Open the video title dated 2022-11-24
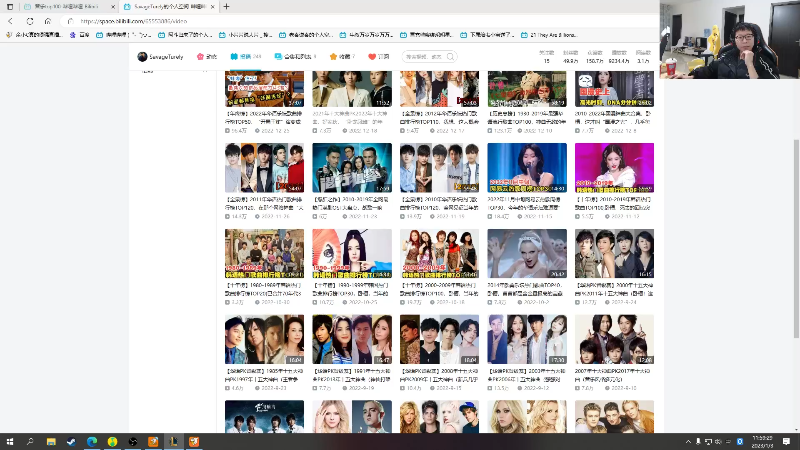800x450 pixels. coord(352,204)
